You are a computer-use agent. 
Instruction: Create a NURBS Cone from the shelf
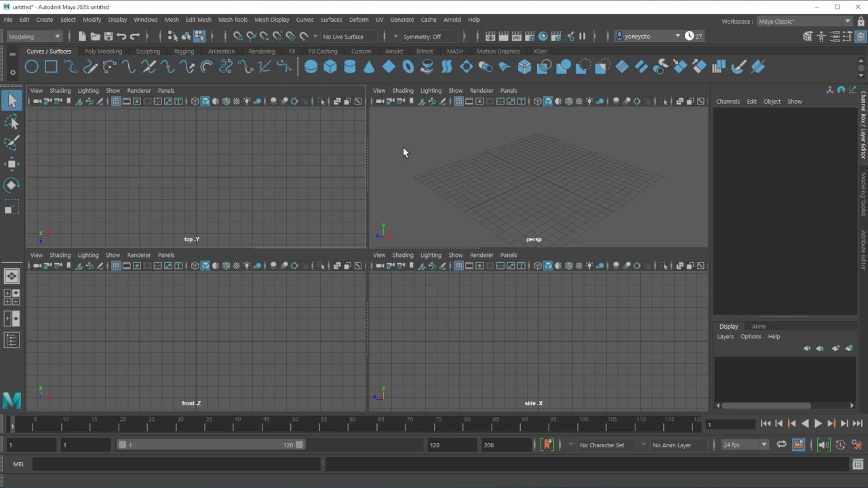(x=369, y=66)
